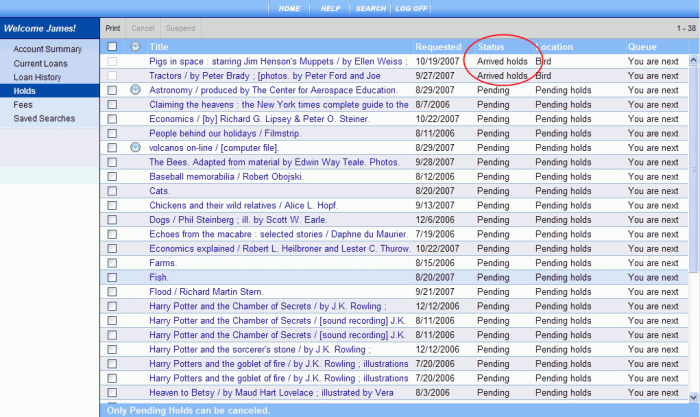Check the box for Claiming the heavens

pyautogui.click(x=112, y=104)
